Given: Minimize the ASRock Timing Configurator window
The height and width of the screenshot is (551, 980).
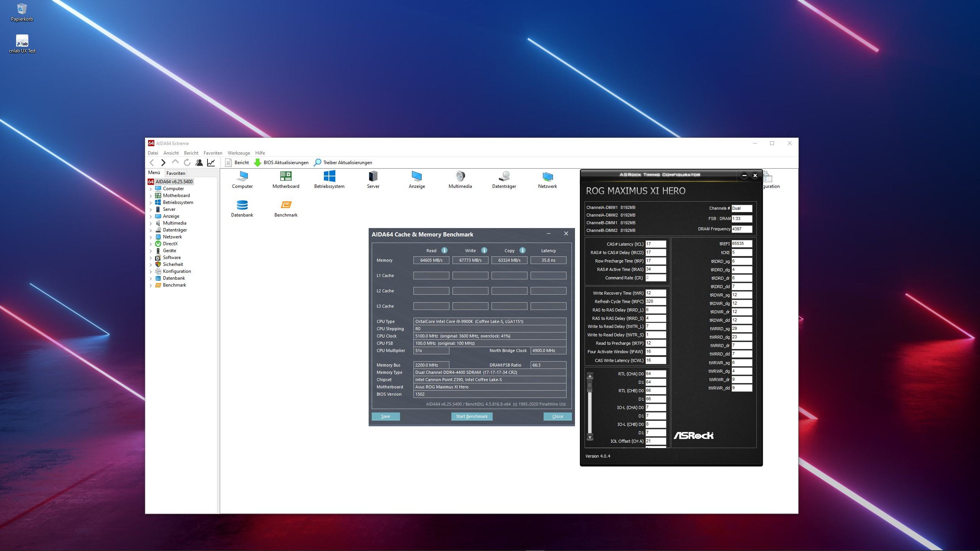Looking at the screenshot, I should [x=744, y=176].
